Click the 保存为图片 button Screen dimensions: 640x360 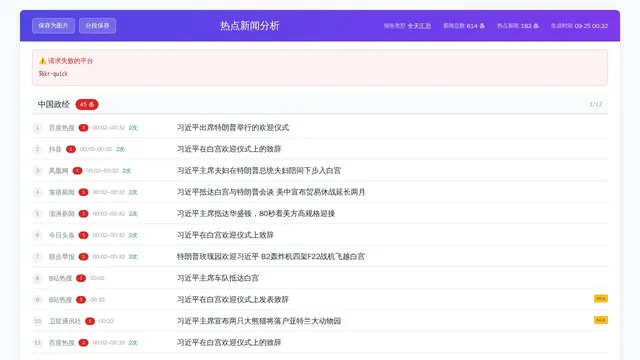pyautogui.click(x=53, y=26)
